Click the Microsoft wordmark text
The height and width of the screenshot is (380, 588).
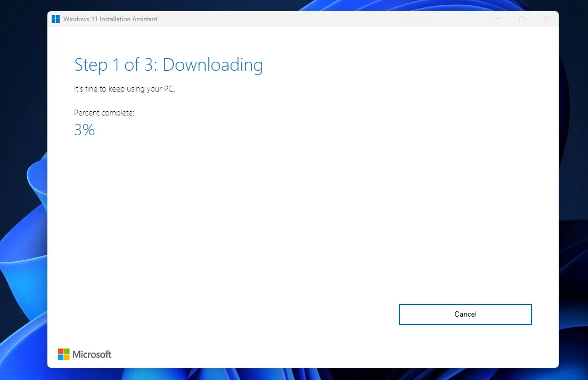(92, 354)
